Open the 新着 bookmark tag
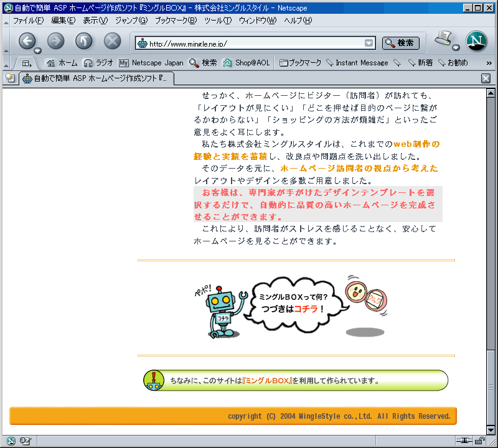 point(420,63)
